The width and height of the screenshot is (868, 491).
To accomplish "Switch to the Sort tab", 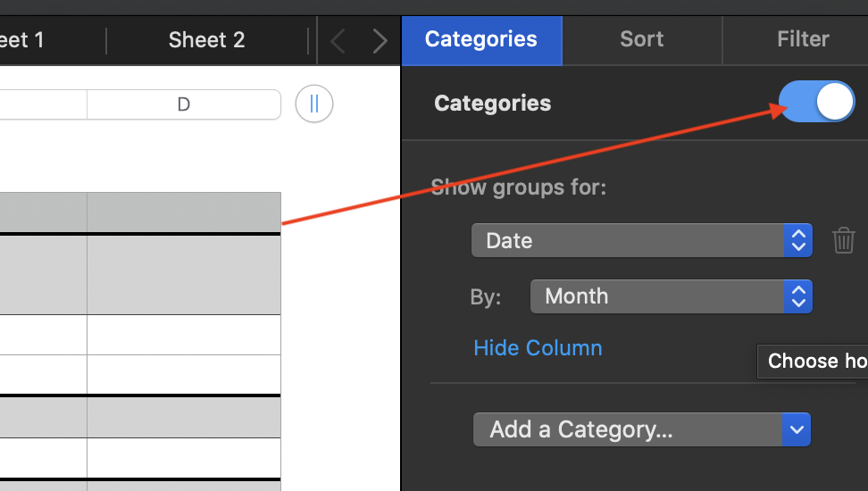I will click(642, 39).
